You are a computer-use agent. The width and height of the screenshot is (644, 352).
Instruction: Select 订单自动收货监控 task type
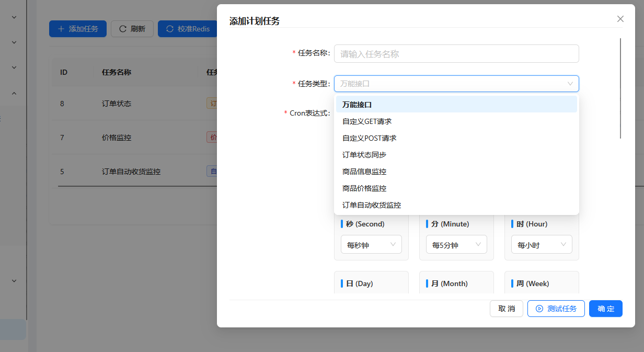pos(371,205)
